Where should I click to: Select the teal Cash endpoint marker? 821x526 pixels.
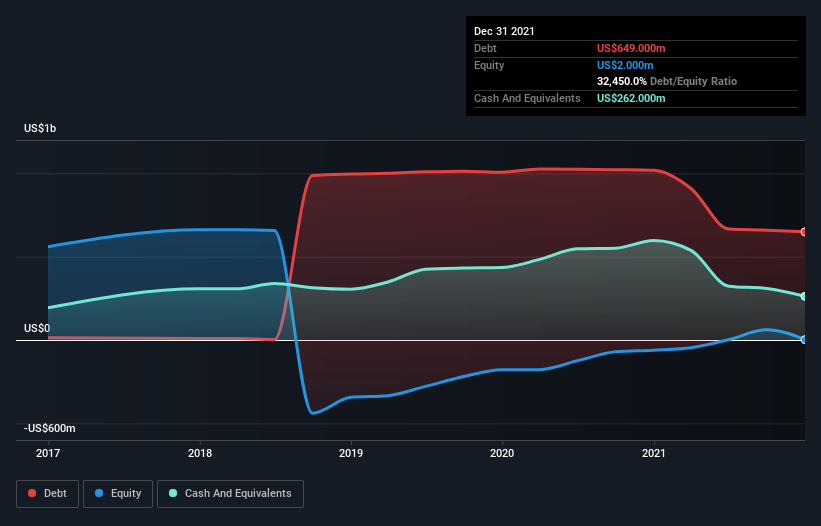point(804,296)
